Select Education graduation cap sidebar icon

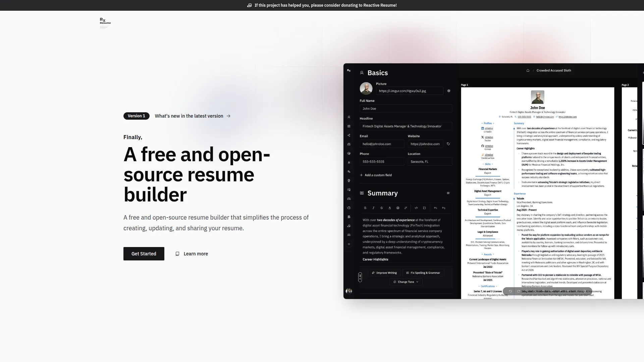point(349,154)
